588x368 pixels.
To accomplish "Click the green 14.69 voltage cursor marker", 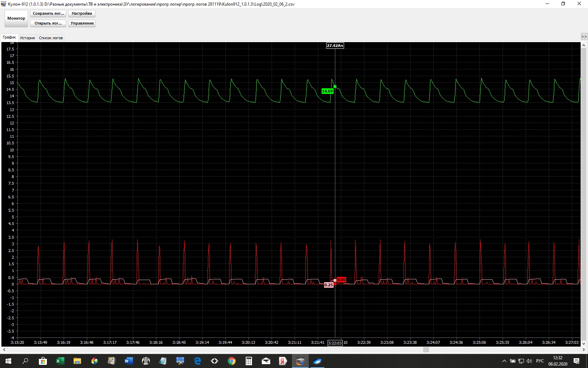I will coord(327,91).
